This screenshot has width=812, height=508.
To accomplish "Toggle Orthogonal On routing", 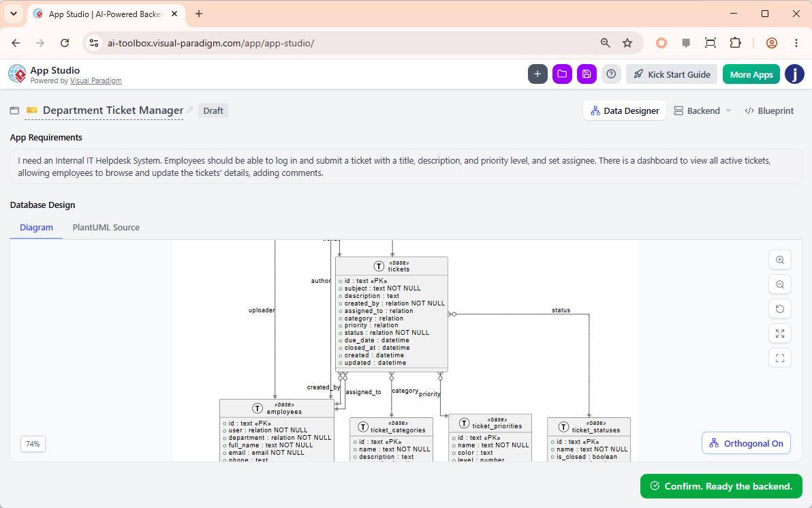I will pos(746,443).
